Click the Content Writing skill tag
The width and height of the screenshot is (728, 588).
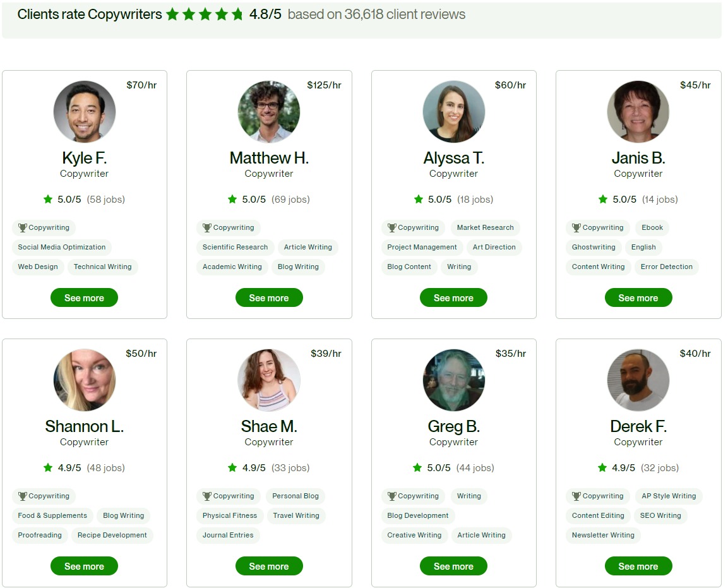coord(599,267)
